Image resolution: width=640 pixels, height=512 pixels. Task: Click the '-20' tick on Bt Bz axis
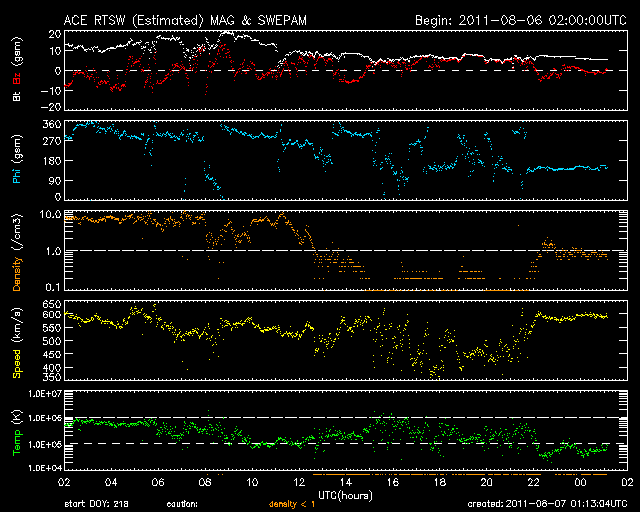tap(51, 107)
